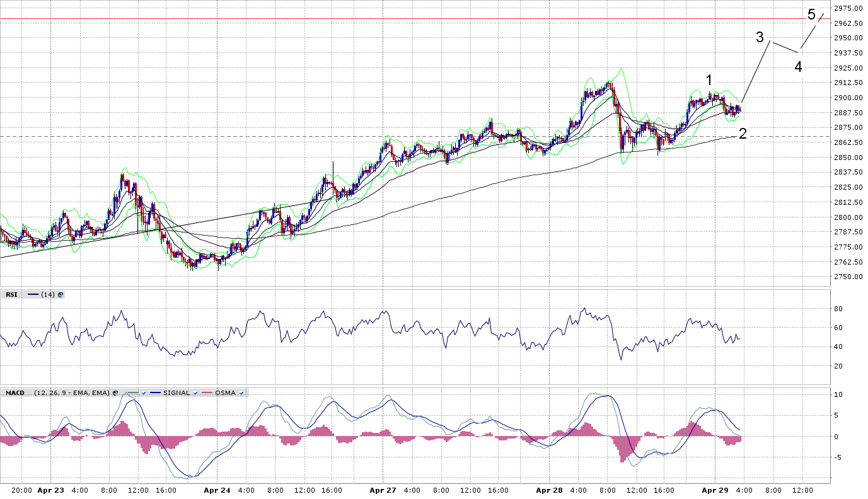Select the wave label 2 annotation
This screenshot has height=499, width=868.
pyautogui.click(x=743, y=134)
